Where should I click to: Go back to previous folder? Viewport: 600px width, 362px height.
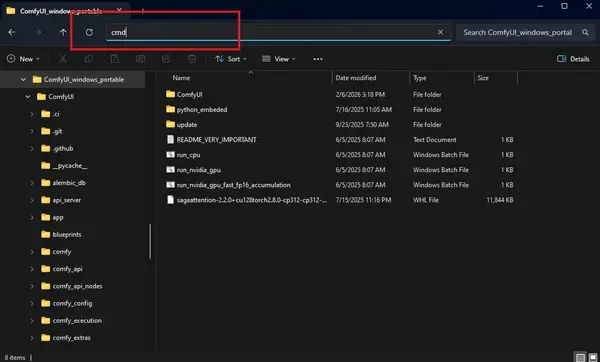[x=12, y=32]
